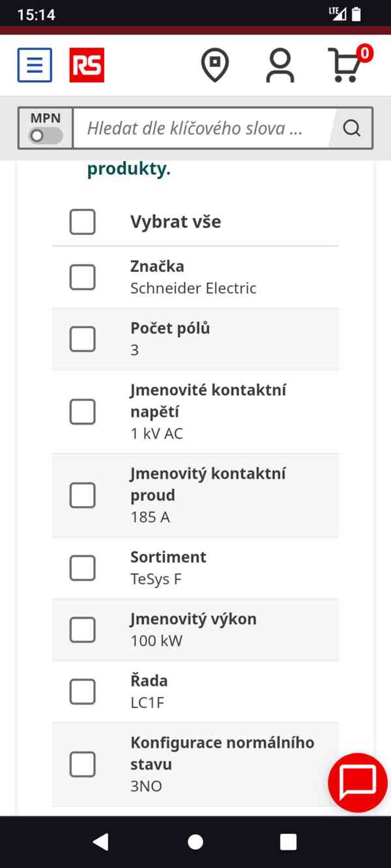Select the Jmenovitý výkon 100 kW checkbox
Viewport: 391px width, 868px height.
[x=83, y=630]
